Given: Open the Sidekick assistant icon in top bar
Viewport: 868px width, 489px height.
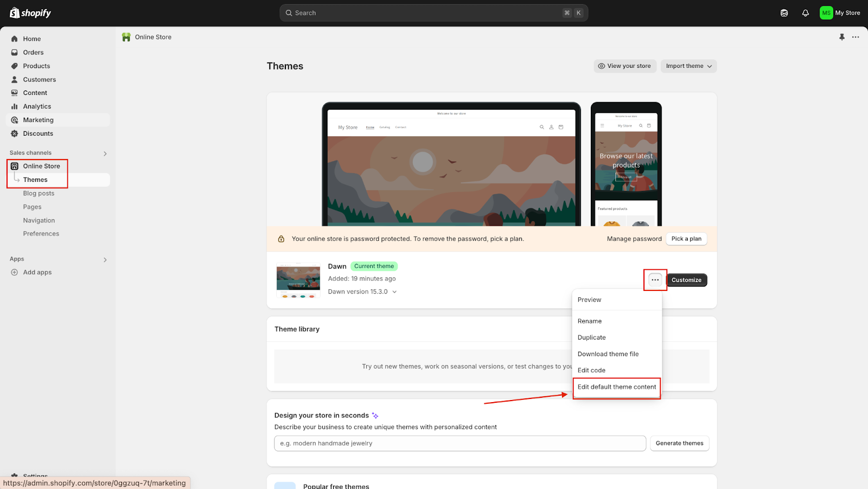Looking at the screenshot, I should click(x=784, y=13).
